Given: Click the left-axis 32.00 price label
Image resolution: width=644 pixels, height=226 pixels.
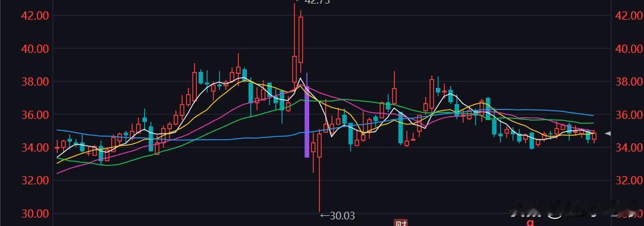Looking at the screenshot, I should (x=35, y=180).
